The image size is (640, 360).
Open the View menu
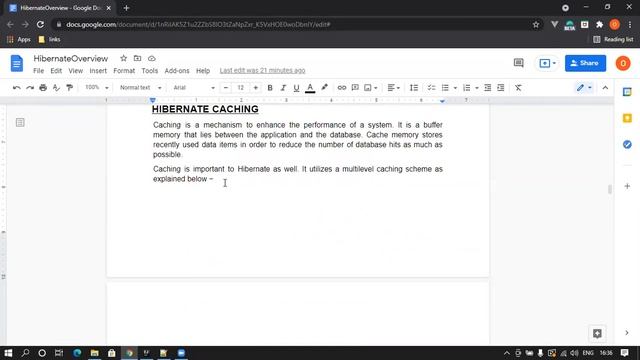(76, 71)
